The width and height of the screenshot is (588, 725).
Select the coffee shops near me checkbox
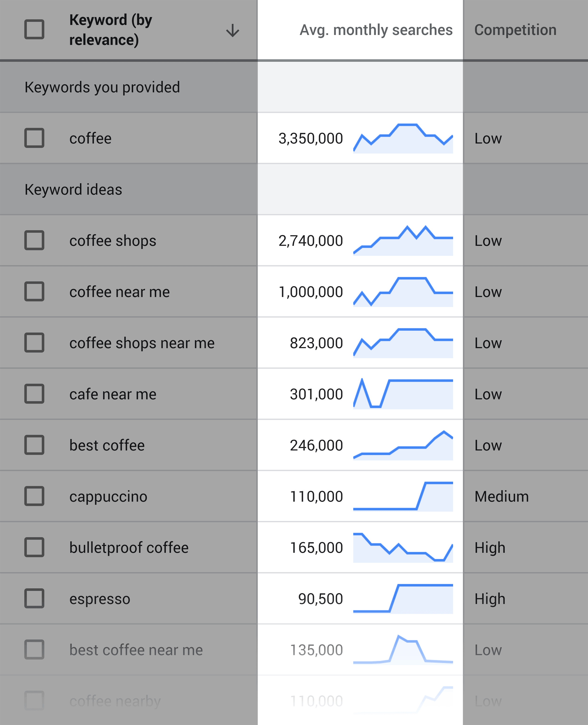pos(34,343)
